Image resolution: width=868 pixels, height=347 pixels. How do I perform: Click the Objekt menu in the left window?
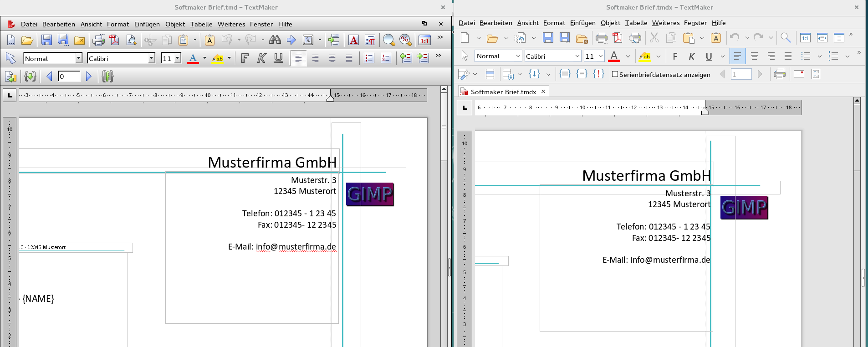175,24
